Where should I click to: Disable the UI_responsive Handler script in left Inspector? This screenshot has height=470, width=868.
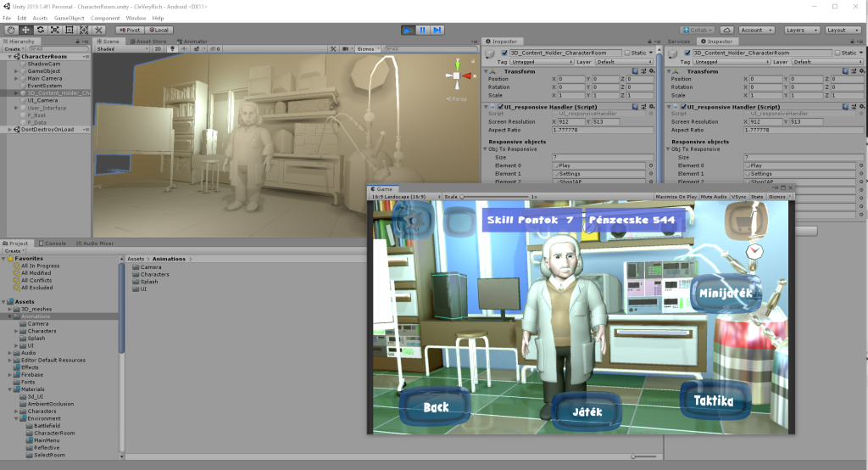pyautogui.click(x=500, y=107)
